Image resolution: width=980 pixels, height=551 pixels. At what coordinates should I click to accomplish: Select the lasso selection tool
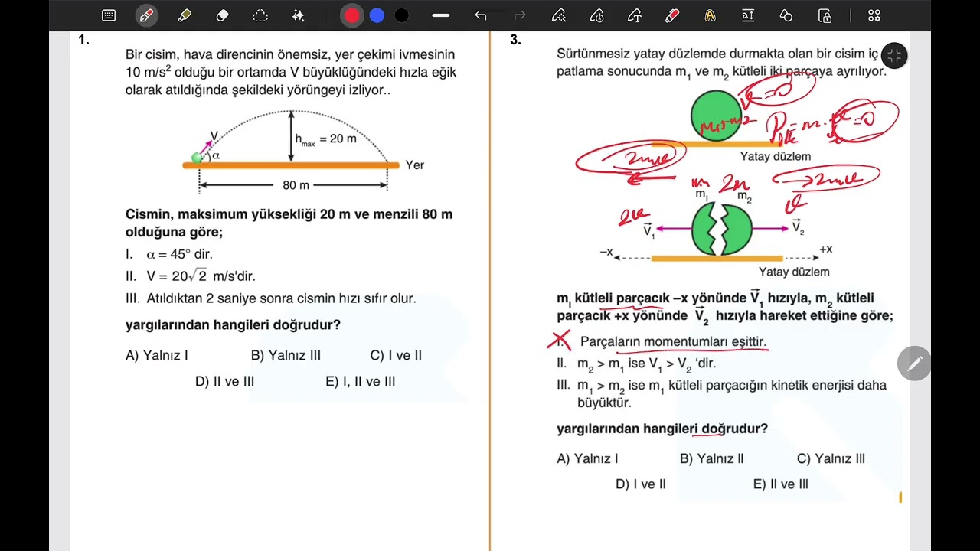[260, 15]
